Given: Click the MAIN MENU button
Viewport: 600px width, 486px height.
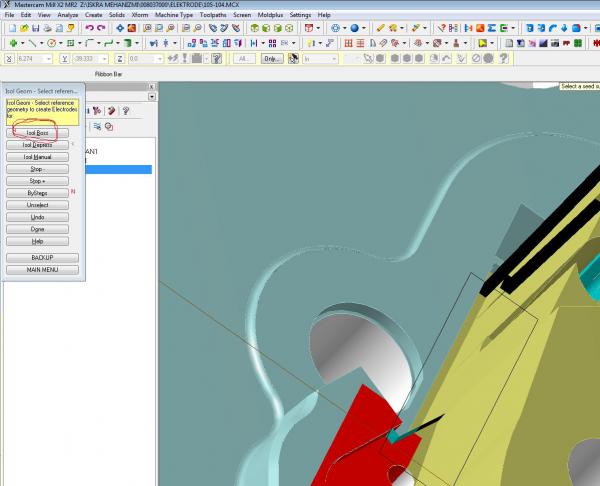Looking at the screenshot, I should (42, 270).
